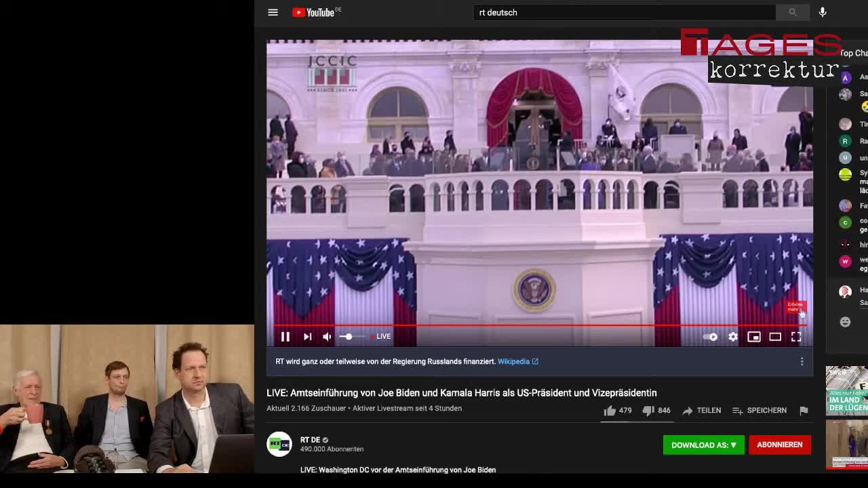This screenshot has height=488, width=868.
Task: Skip to the next video
Action: (307, 337)
